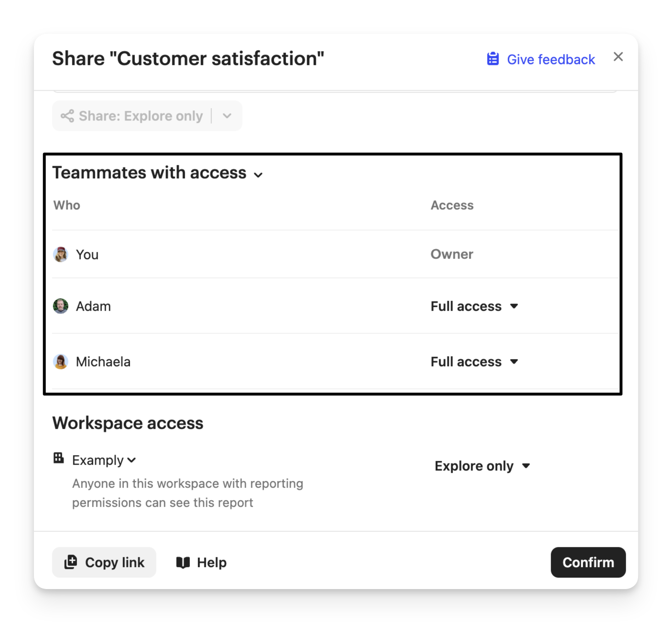
Task: Click the share icon in Share button
Action: (x=67, y=116)
